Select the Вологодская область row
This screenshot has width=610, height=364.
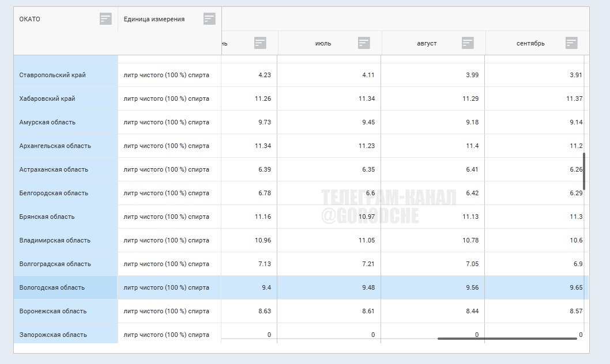(x=52, y=287)
